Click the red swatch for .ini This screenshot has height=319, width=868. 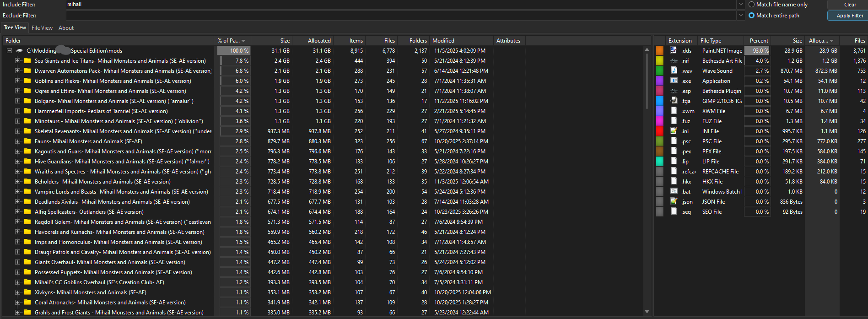pos(659,131)
